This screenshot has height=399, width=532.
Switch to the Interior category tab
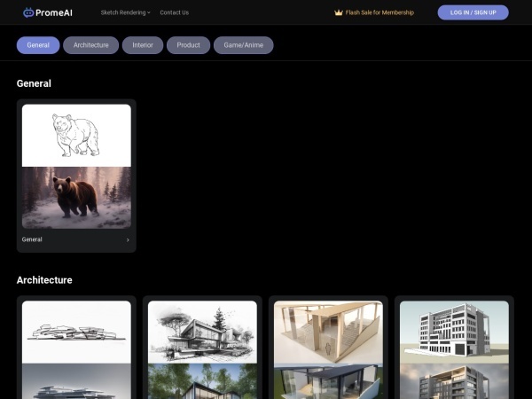[x=143, y=45]
